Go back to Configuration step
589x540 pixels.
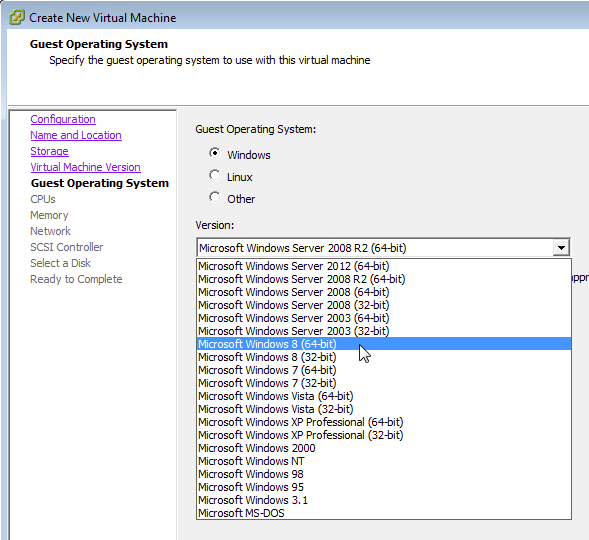(63, 119)
